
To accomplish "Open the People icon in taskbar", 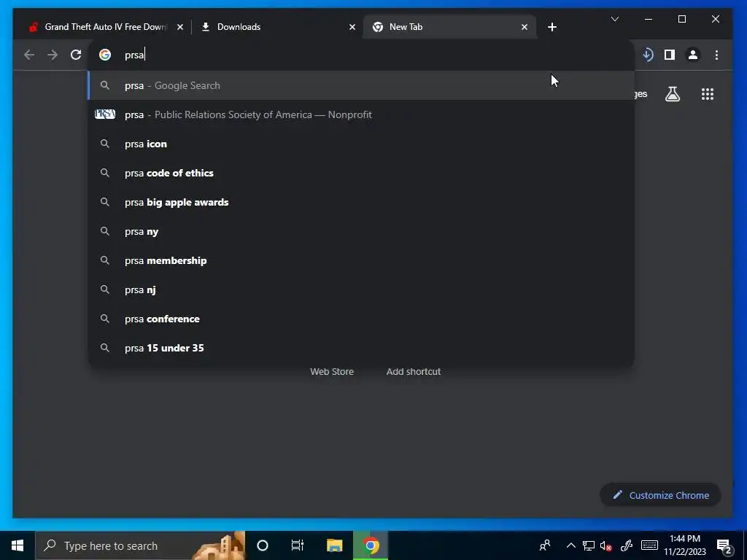I will point(545,545).
